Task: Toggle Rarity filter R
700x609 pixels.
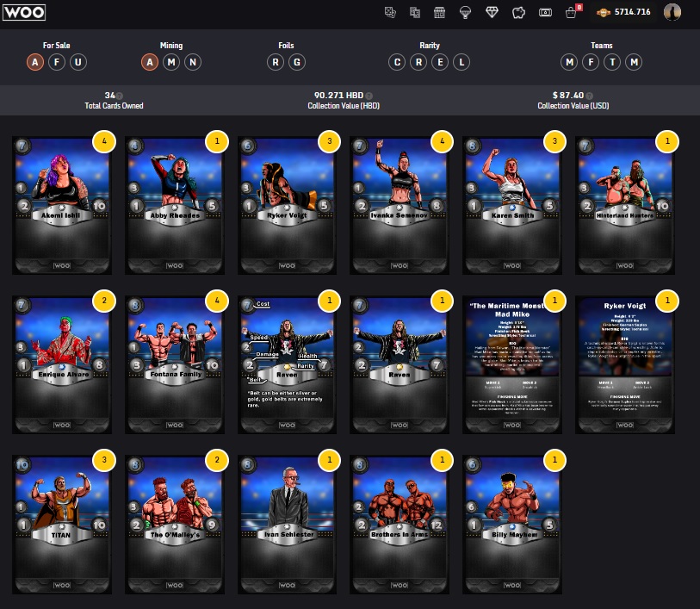Action: (418, 62)
